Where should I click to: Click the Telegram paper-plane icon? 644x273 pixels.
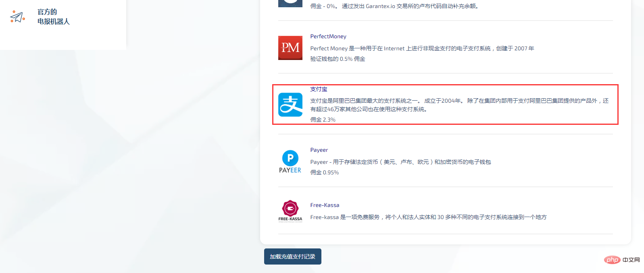[x=17, y=17]
